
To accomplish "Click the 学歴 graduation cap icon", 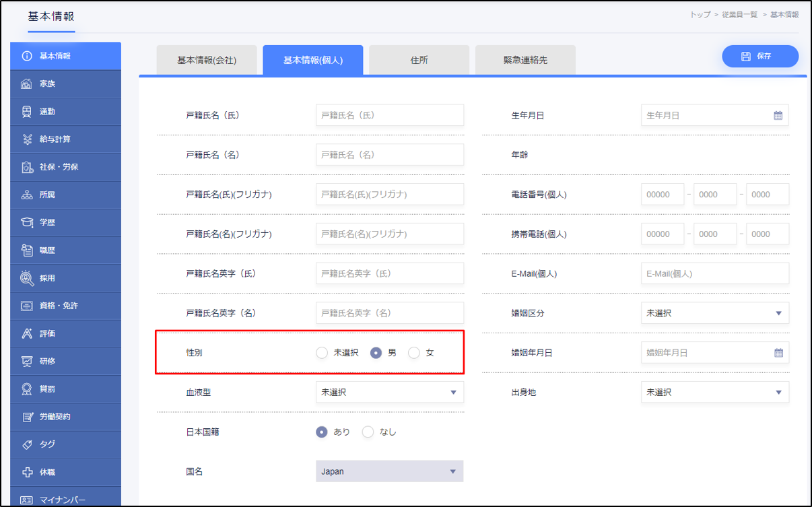I will pyautogui.click(x=27, y=222).
